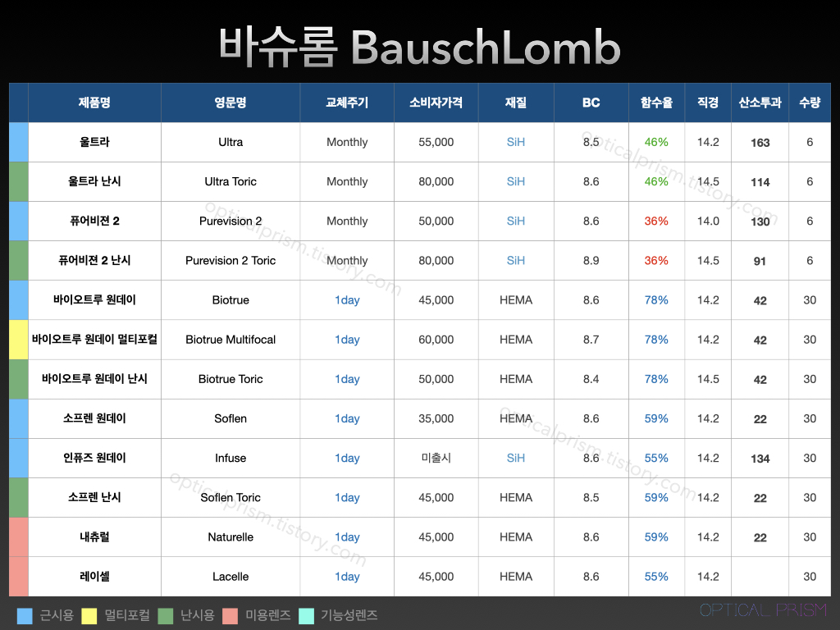Click the 8.9 BC value
Screen dimensions: 840x630
pos(591,260)
